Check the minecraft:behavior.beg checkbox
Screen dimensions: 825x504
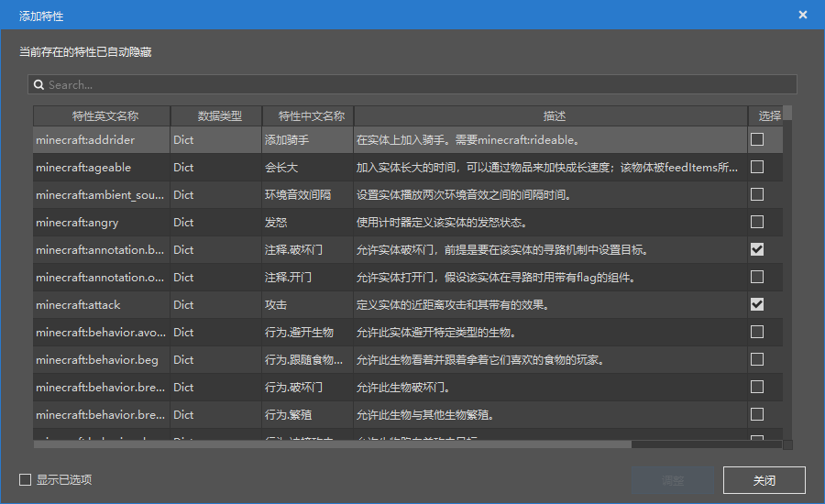click(x=757, y=359)
